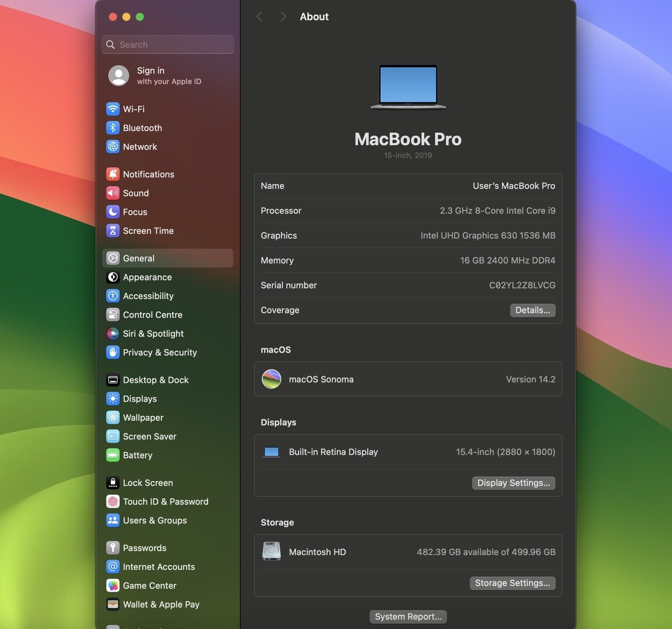
Task: Select the Network globe icon
Action: pos(113,147)
